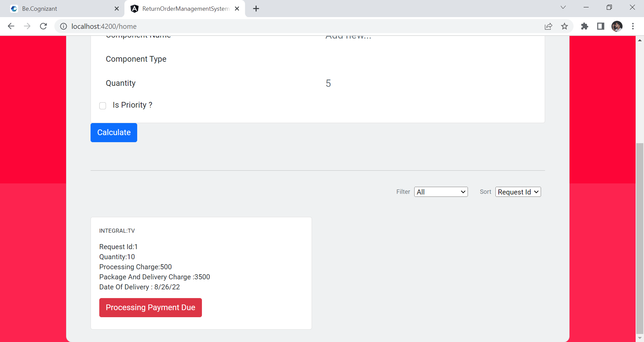
Task: Click the Request Id:1 text
Action: [118, 247]
